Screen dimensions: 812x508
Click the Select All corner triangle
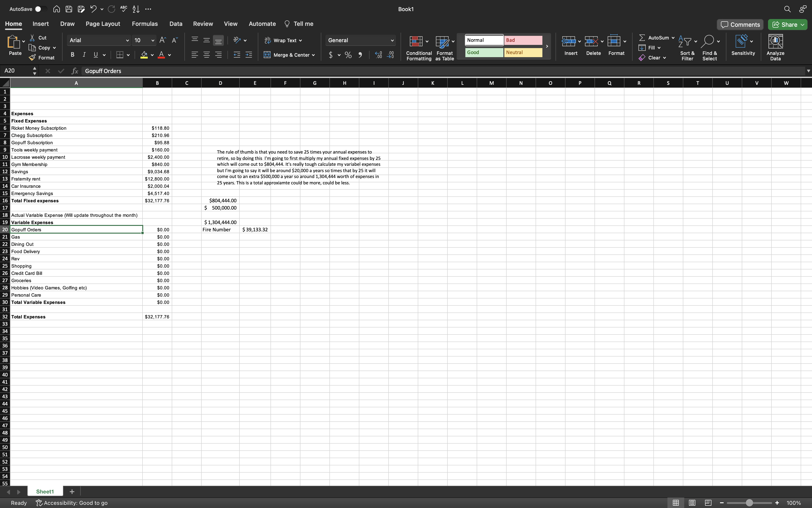tap(5, 83)
